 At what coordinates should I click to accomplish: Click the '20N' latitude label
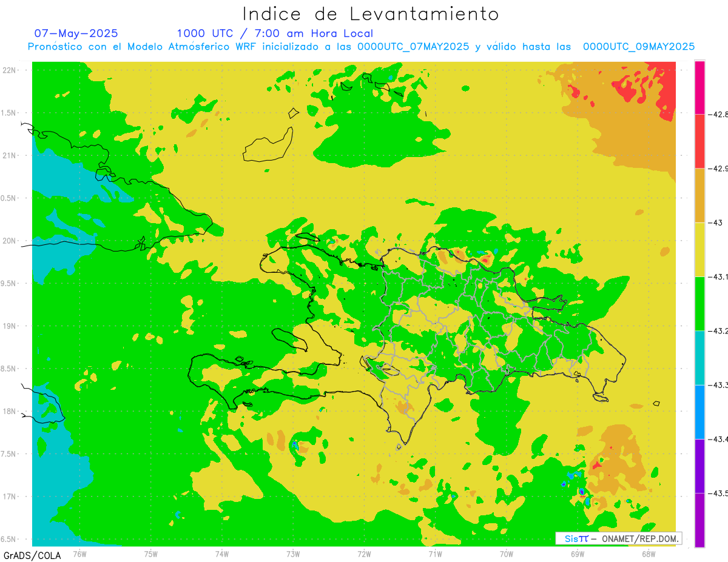(x=10, y=241)
